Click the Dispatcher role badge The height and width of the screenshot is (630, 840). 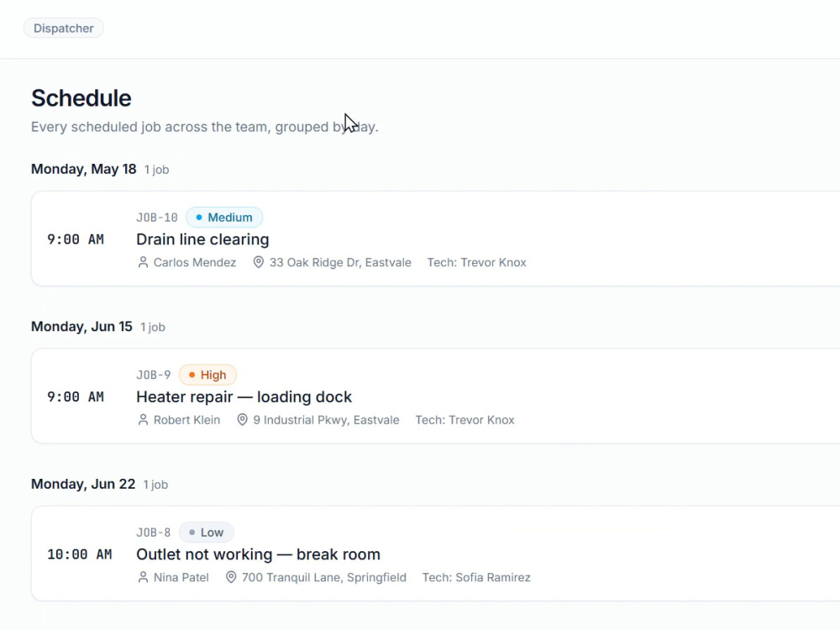pos(63,29)
